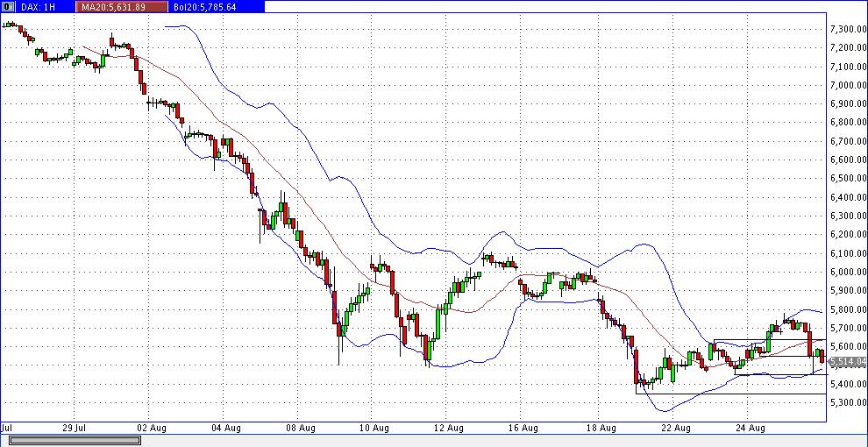Click the 5,300.00 price axis label

tap(848, 402)
